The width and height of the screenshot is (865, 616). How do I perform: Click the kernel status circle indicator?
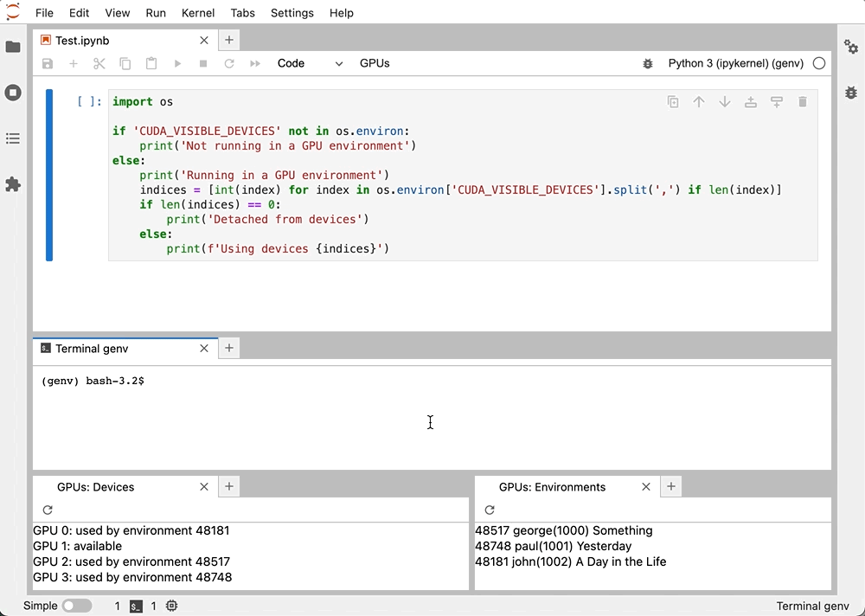pos(819,63)
